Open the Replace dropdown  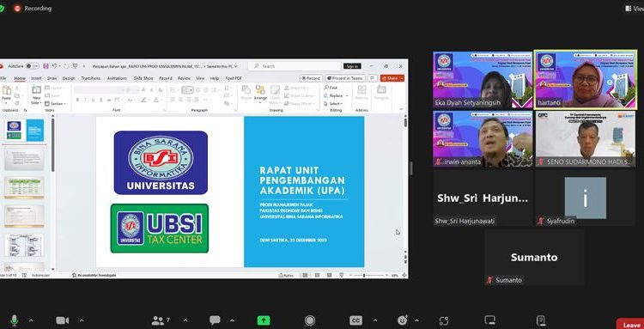point(336,95)
